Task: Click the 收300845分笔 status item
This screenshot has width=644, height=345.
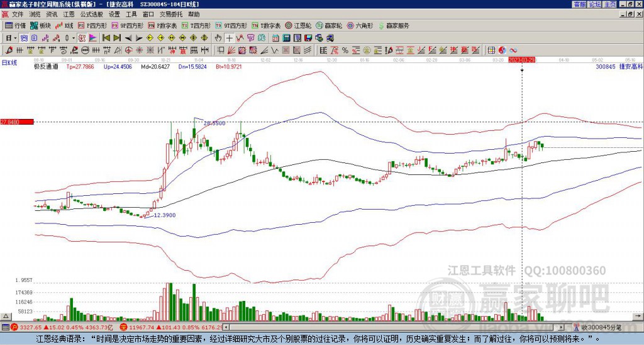Action: (x=601, y=327)
